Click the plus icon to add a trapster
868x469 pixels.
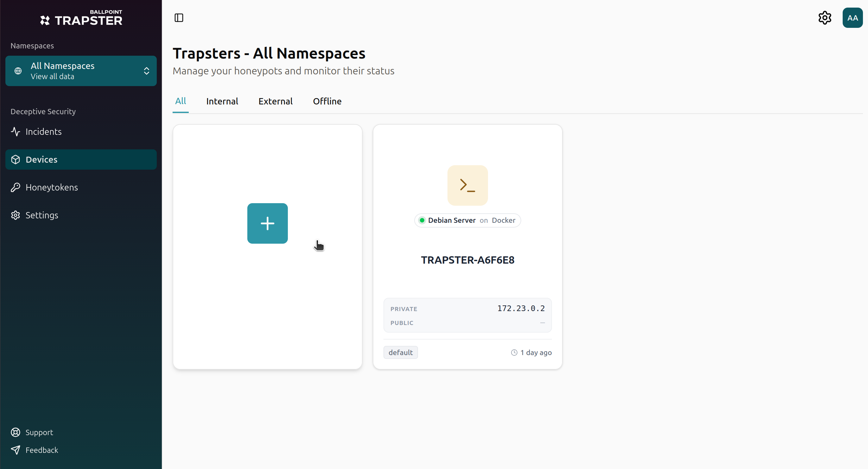(x=267, y=223)
